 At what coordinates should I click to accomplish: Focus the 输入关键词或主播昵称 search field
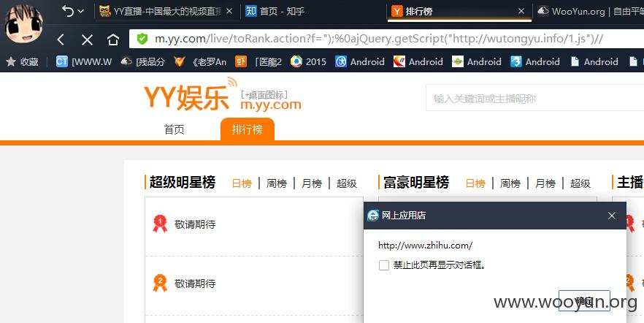click(x=534, y=98)
